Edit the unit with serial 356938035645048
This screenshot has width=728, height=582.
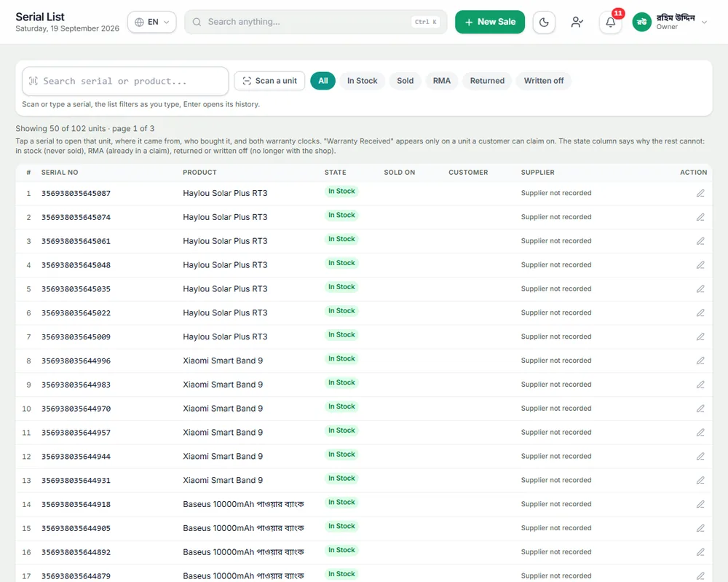tap(700, 264)
